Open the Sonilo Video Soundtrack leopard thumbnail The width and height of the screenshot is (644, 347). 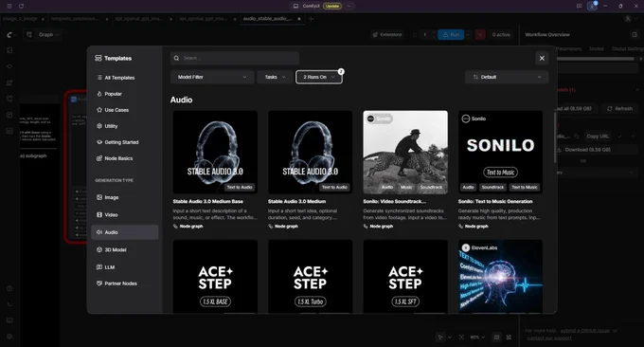pyautogui.click(x=405, y=152)
